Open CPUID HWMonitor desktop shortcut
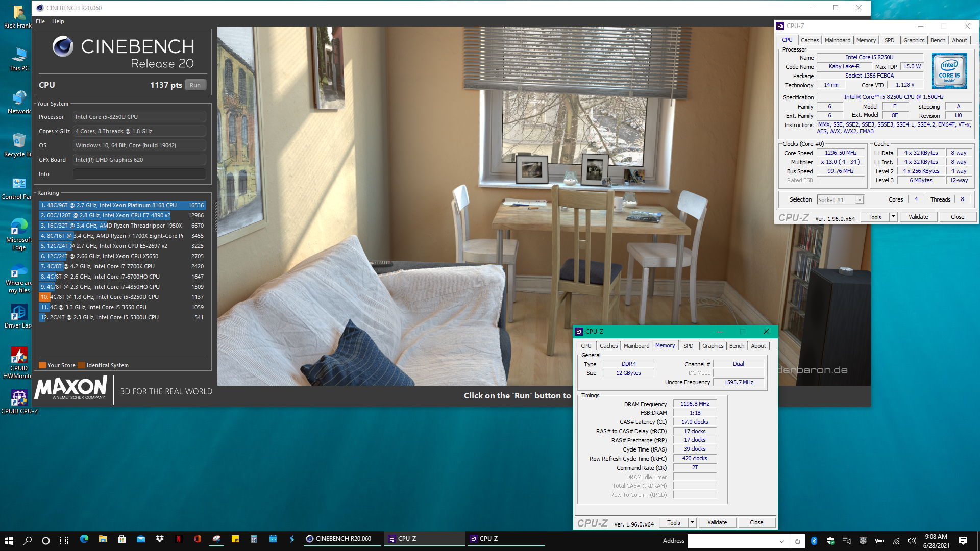Image resolution: width=980 pixels, height=551 pixels. pos(19,363)
